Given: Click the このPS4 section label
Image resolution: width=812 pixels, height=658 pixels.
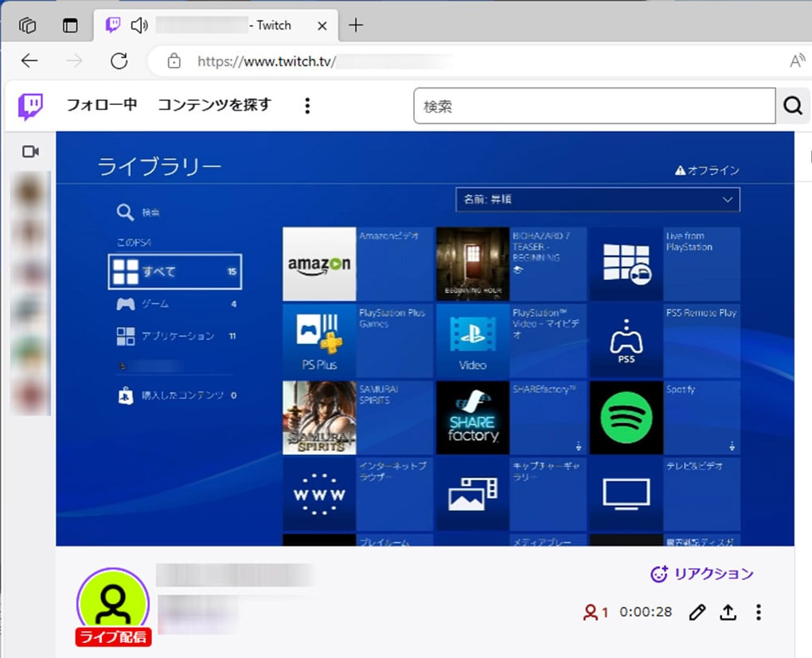Looking at the screenshot, I should pyautogui.click(x=134, y=243).
